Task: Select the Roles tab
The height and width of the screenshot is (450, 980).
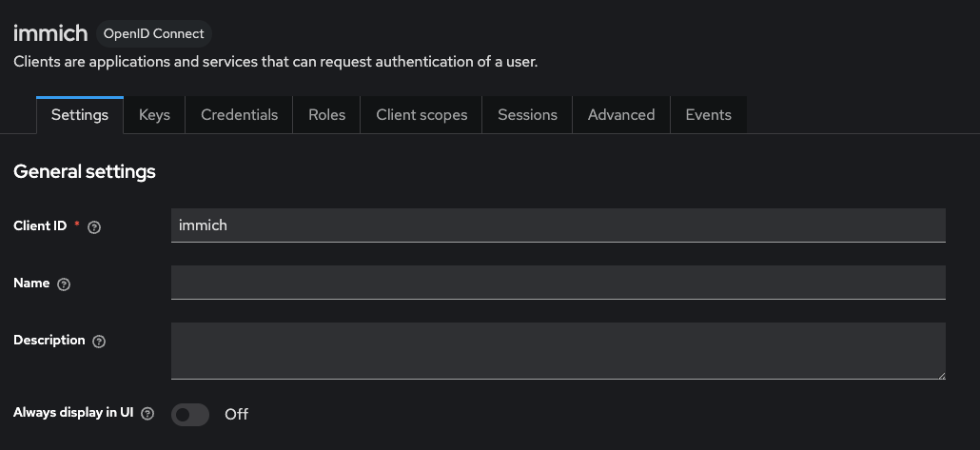Action: pyautogui.click(x=326, y=115)
